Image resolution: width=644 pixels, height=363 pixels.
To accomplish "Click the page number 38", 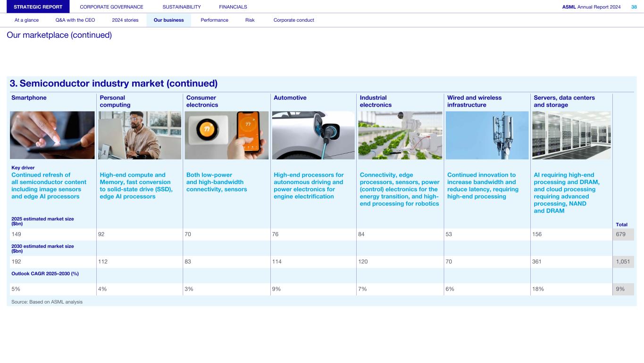I will [634, 7].
